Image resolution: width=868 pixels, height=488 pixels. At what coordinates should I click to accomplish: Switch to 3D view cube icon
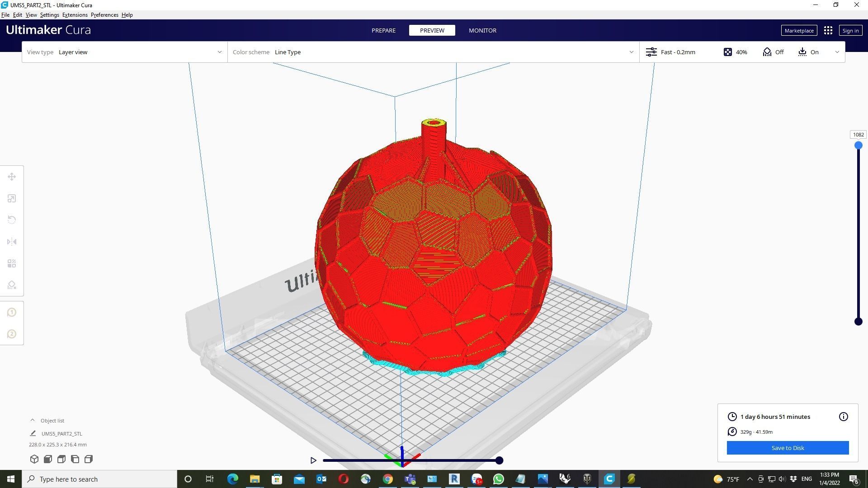point(34,459)
